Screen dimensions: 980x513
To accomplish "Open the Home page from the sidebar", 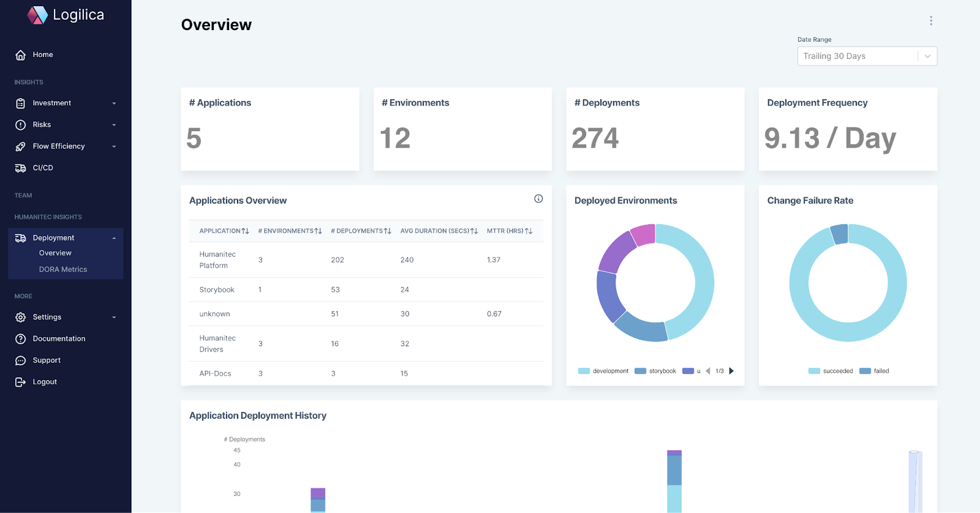I will point(42,55).
